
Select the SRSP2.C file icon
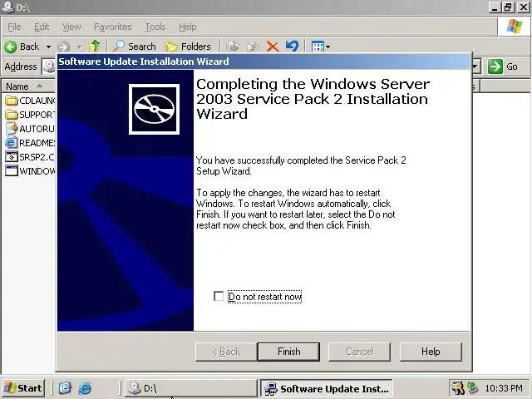pyautogui.click(x=11, y=157)
